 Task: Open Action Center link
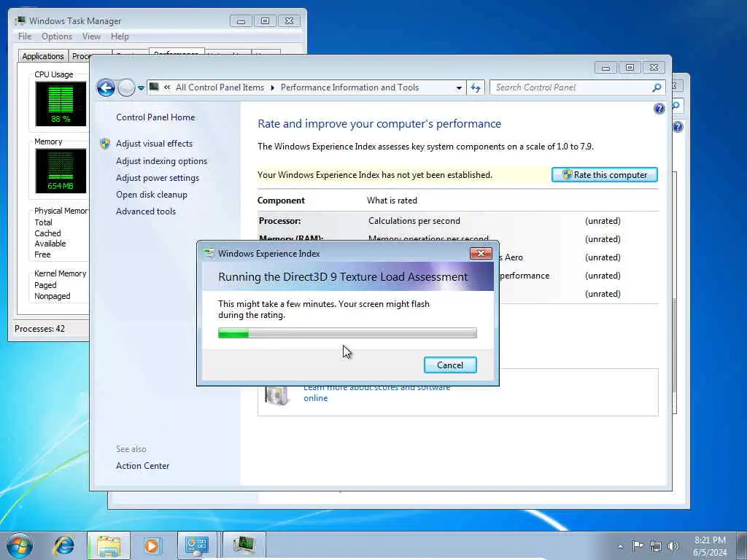[142, 466]
